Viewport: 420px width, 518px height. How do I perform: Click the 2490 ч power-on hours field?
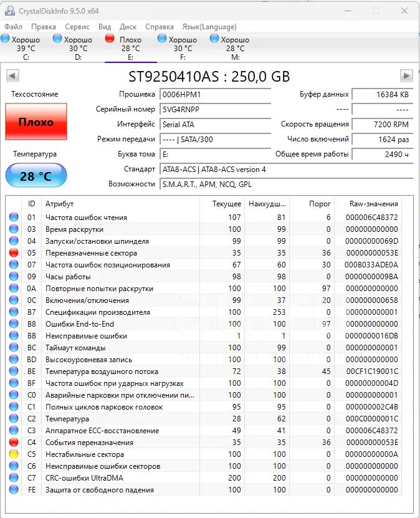tap(383, 154)
